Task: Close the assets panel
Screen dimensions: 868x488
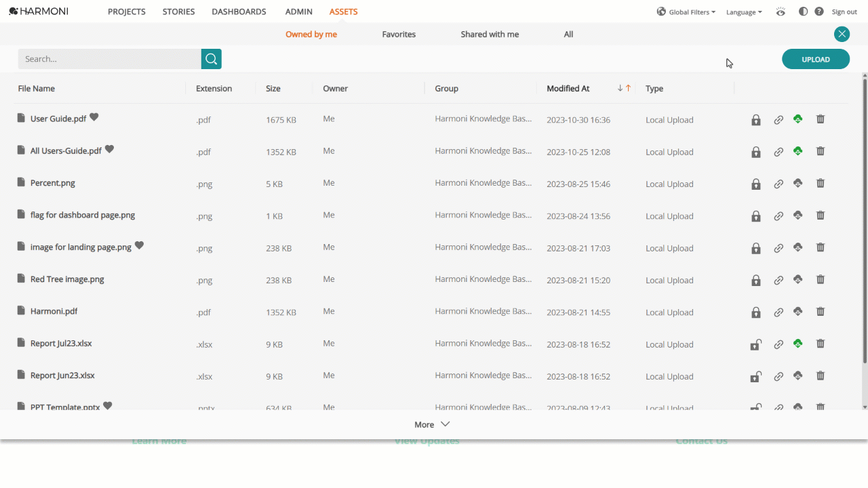Action: (x=842, y=34)
